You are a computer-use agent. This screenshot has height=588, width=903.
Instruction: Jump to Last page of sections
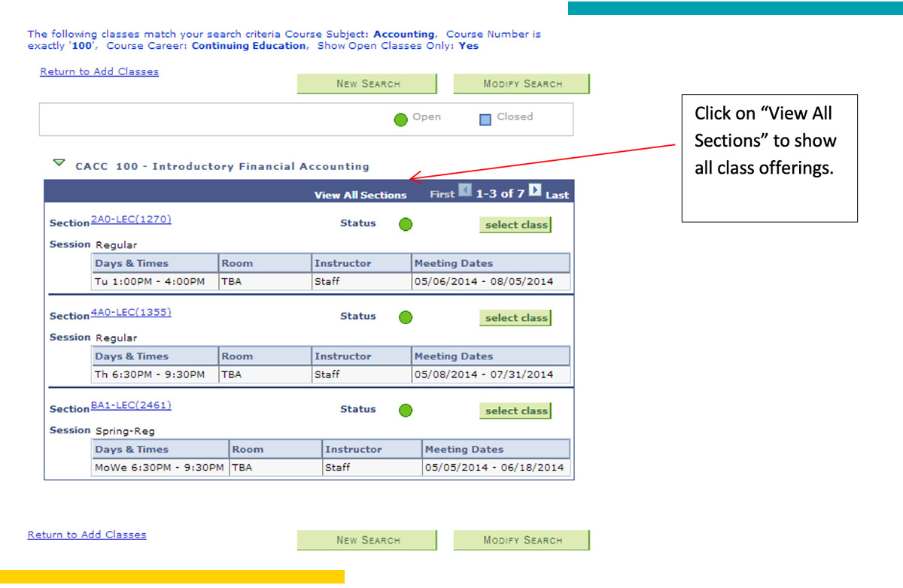click(x=558, y=195)
